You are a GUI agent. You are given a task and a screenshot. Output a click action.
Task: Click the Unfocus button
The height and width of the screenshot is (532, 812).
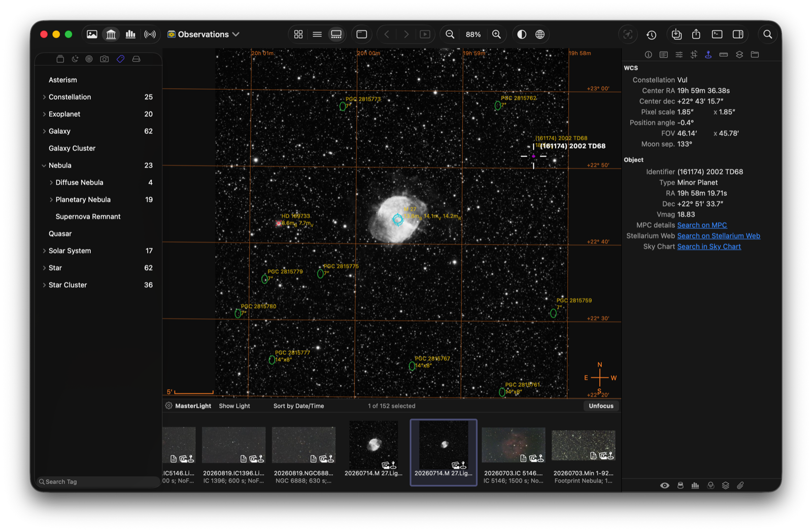click(601, 406)
